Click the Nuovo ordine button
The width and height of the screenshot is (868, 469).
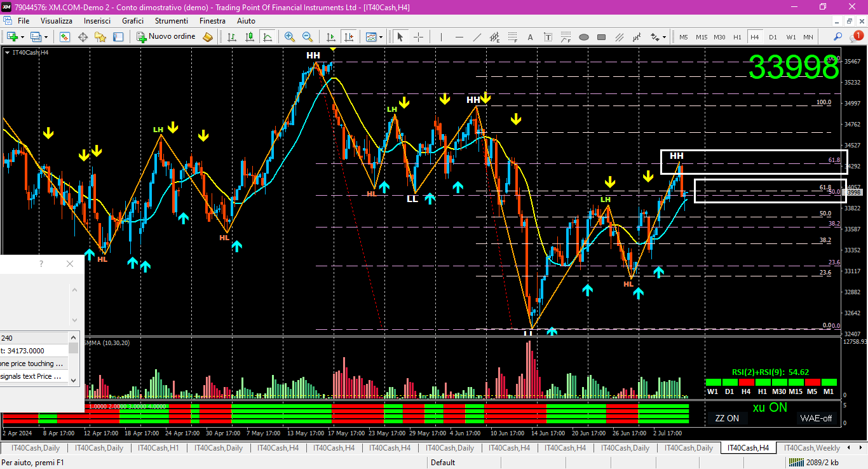pyautogui.click(x=166, y=37)
